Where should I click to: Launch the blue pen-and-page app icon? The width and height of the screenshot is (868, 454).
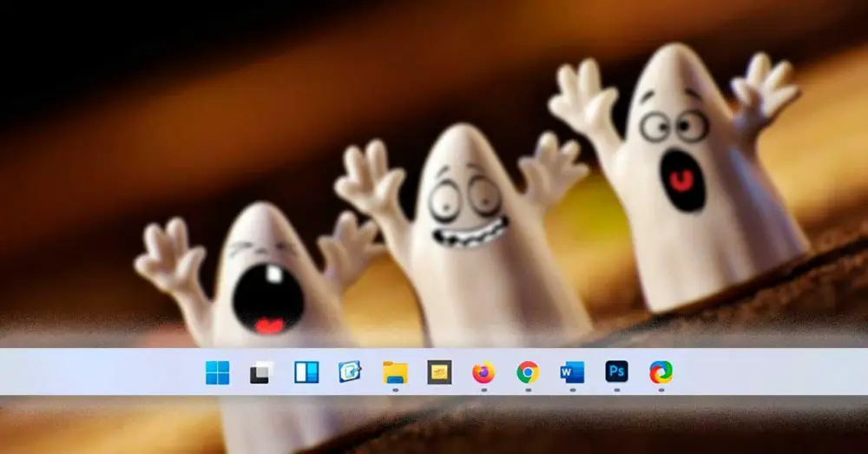[x=351, y=373]
